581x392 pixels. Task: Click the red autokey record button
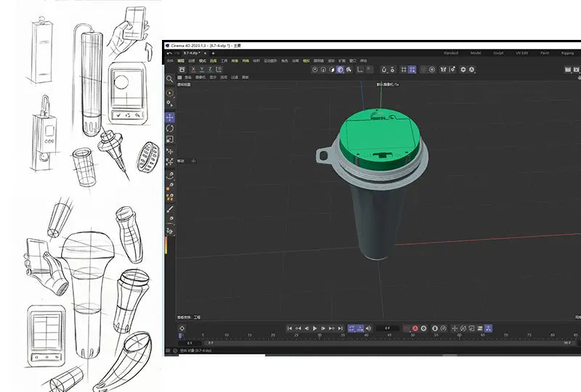(x=415, y=328)
